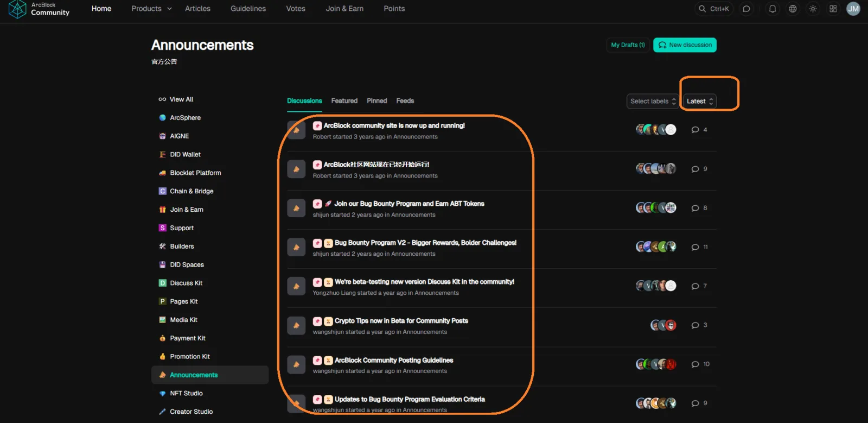Viewport: 868px width, 423px height.
Task: Select the Support board icon
Action: coord(162,228)
